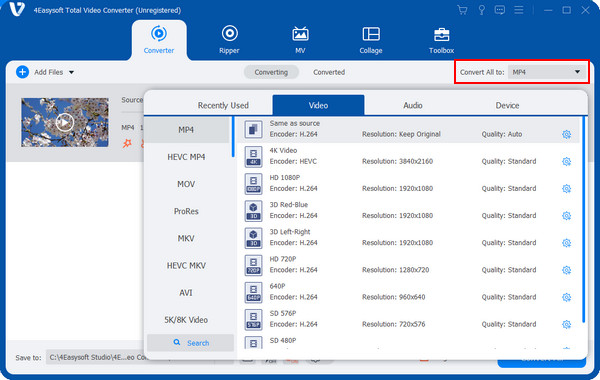This screenshot has height=380, width=600.
Task: Select the 4K Video preset icon
Action: (253, 157)
